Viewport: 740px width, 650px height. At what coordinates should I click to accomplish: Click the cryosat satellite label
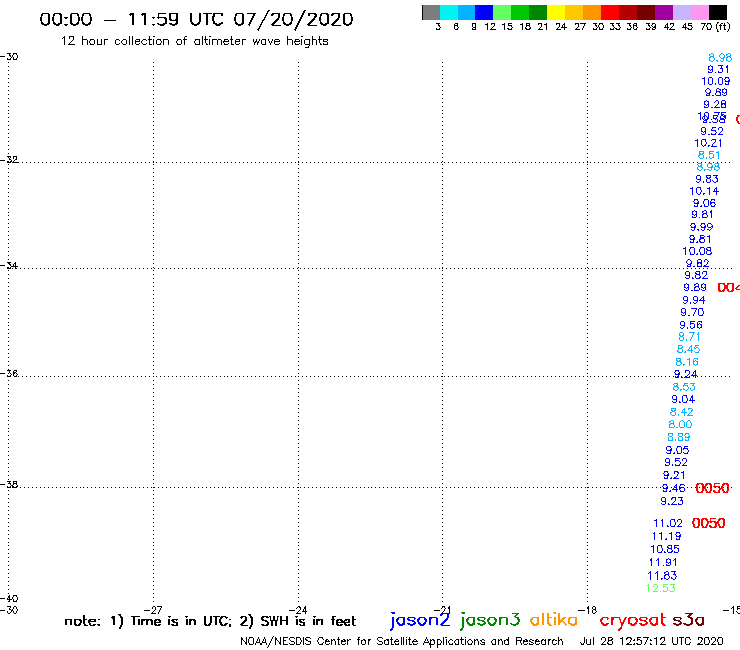click(633, 621)
